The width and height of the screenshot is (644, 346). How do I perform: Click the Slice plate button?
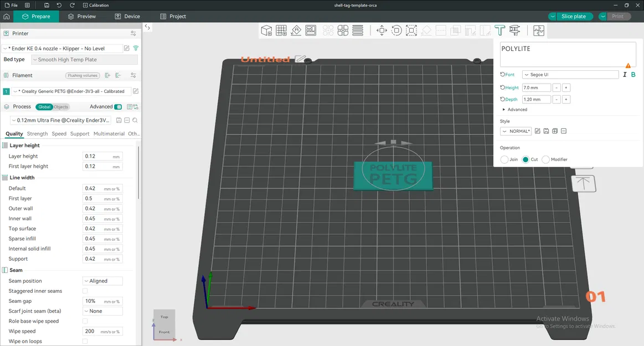coord(574,17)
